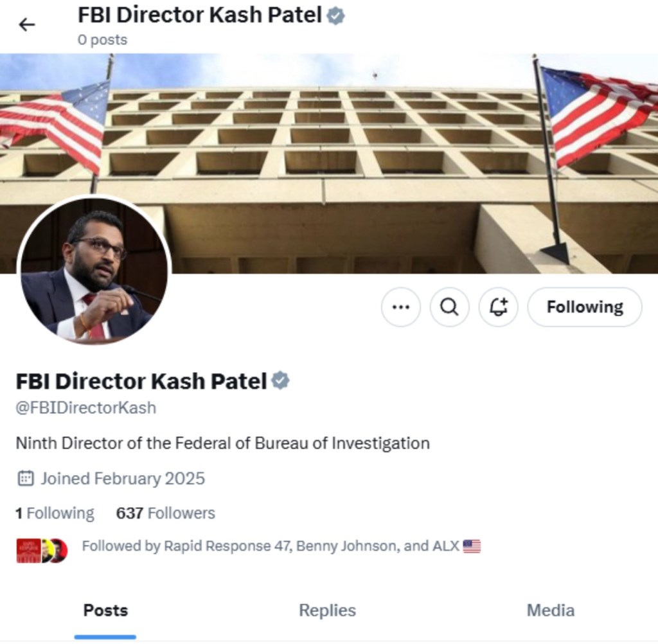The width and height of the screenshot is (658, 644).
Task: Toggle the Following button
Action: (584, 307)
